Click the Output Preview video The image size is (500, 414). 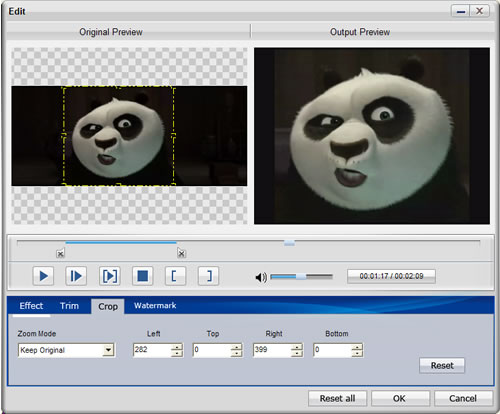(372, 136)
